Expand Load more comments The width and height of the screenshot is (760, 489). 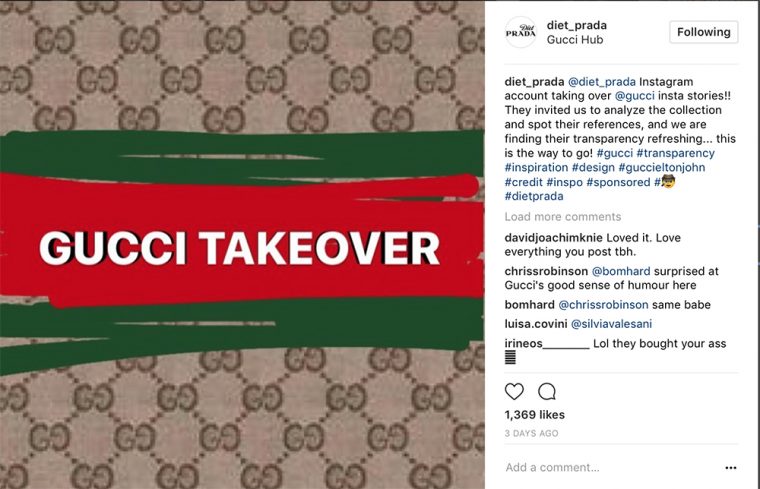pyautogui.click(x=563, y=217)
